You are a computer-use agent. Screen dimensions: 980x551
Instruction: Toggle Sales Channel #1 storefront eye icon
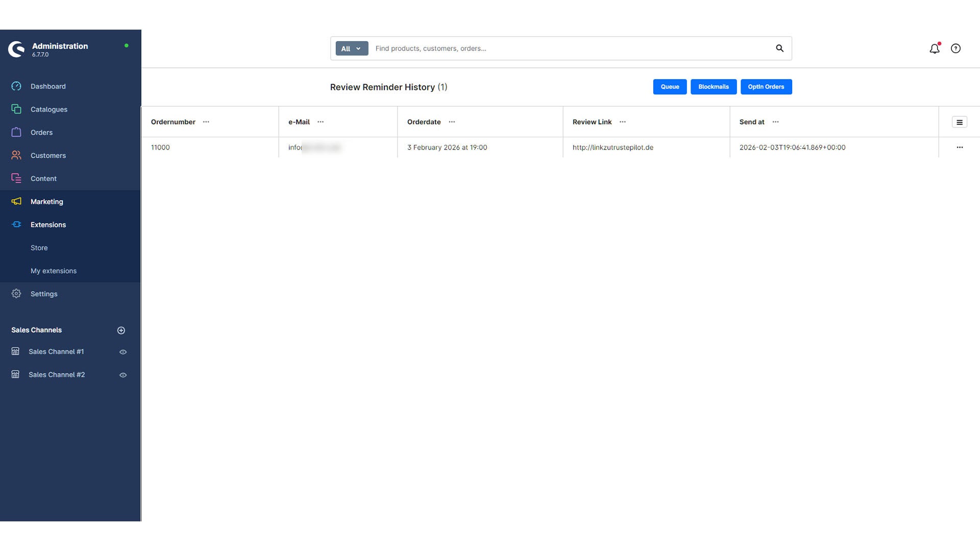123,352
